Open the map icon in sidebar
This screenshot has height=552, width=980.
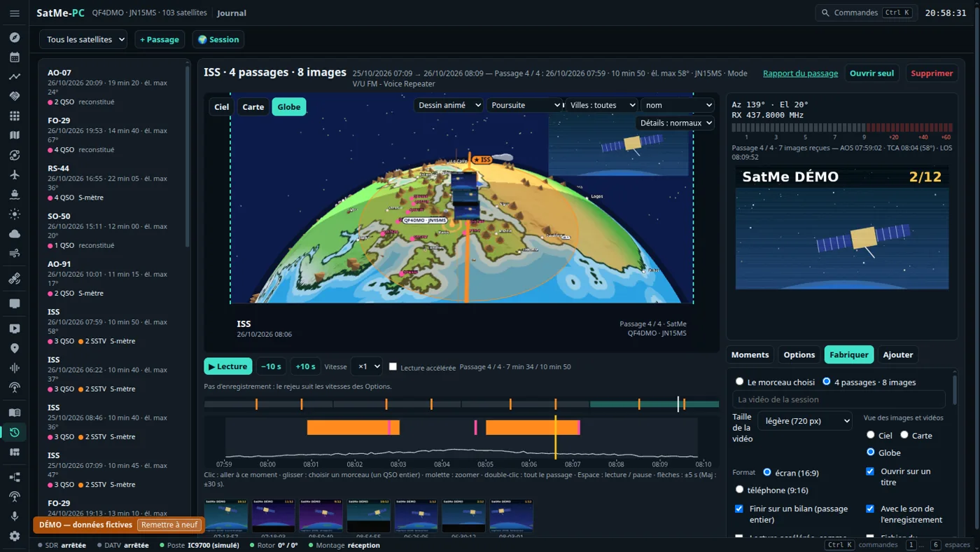pyautogui.click(x=15, y=136)
